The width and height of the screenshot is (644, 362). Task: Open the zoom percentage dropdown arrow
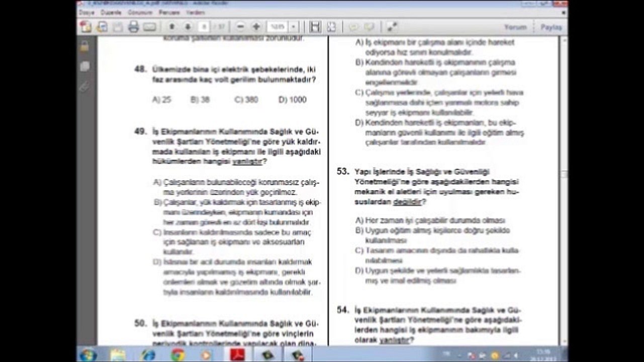tap(294, 27)
